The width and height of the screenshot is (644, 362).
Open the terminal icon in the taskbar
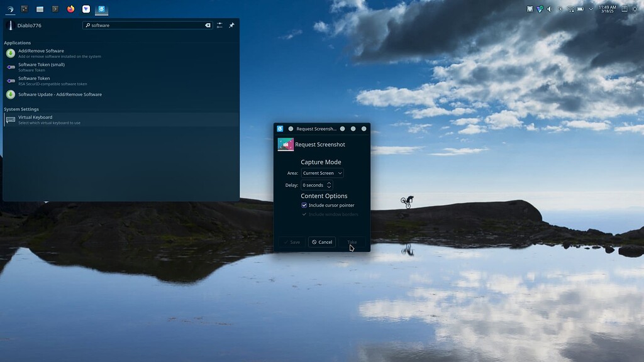pyautogui.click(x=55, y=9)
